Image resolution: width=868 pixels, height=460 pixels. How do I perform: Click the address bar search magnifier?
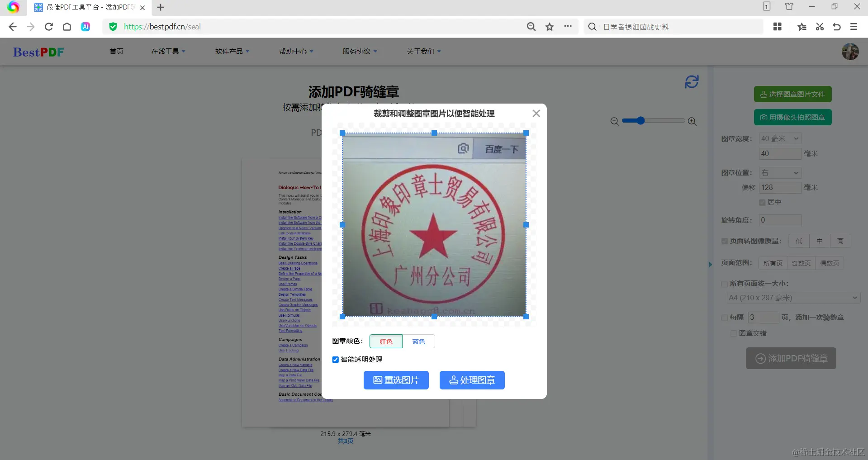point(531,27)
